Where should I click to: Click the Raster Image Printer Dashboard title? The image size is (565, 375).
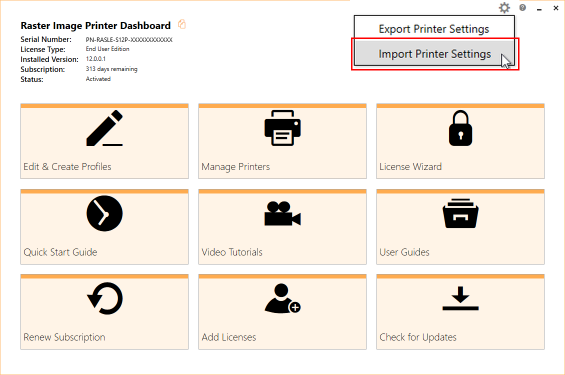(x=95, y=26)
